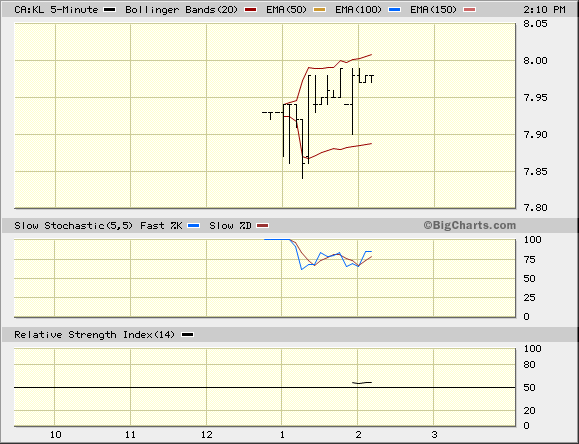Click the black RSI legend swatch
579x444 pixels.
(188, 335)
